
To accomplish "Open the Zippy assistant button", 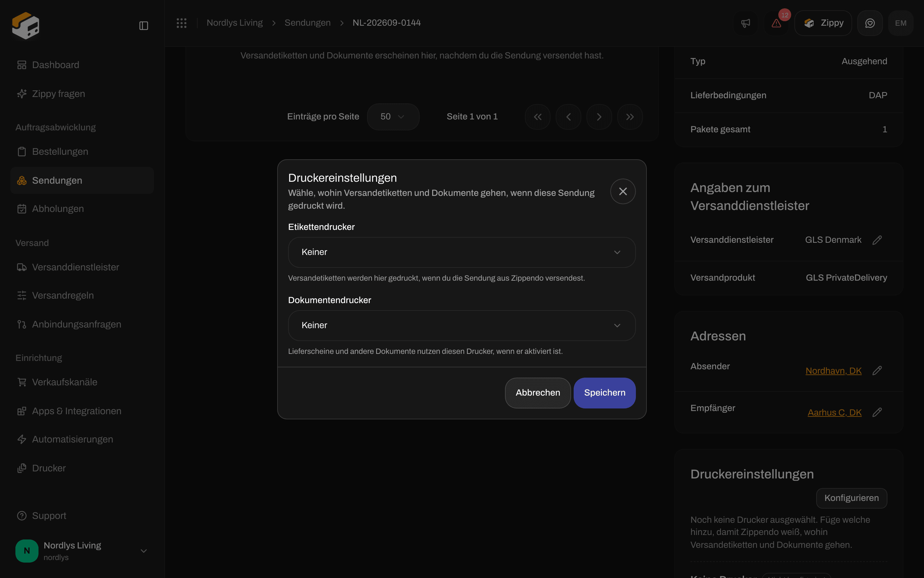I will pyautogui.click(x=823, y=23).
